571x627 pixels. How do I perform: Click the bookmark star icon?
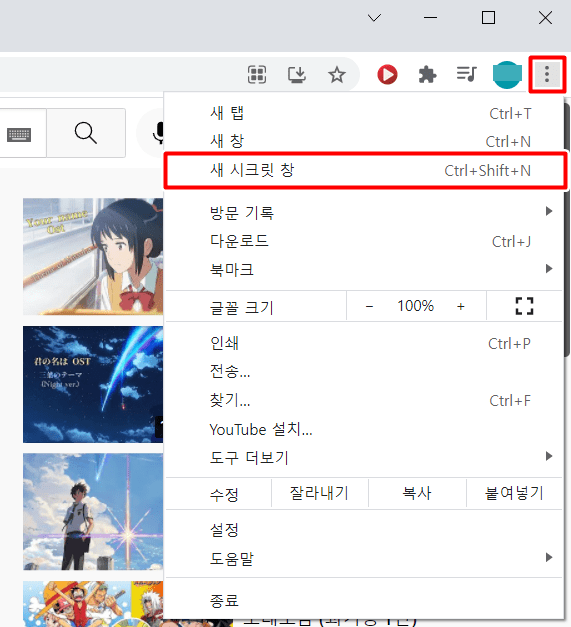[x=337, y=75]
